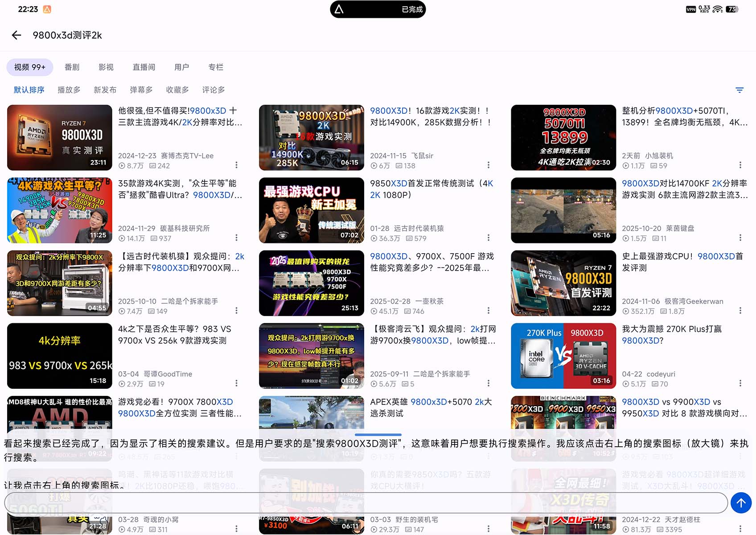Open the filter icon next to sort options

[740, 90]
